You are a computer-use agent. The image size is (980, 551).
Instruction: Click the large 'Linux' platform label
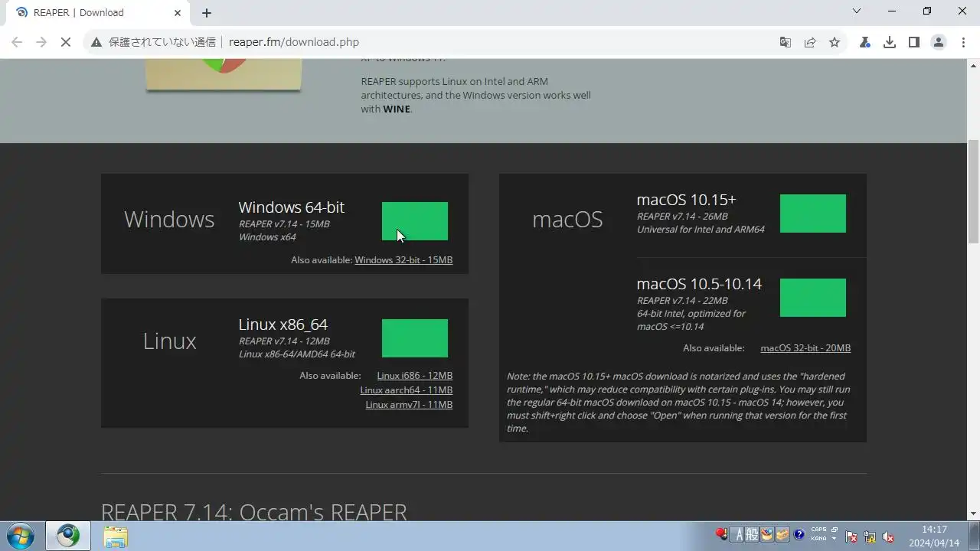click(169, 341)
